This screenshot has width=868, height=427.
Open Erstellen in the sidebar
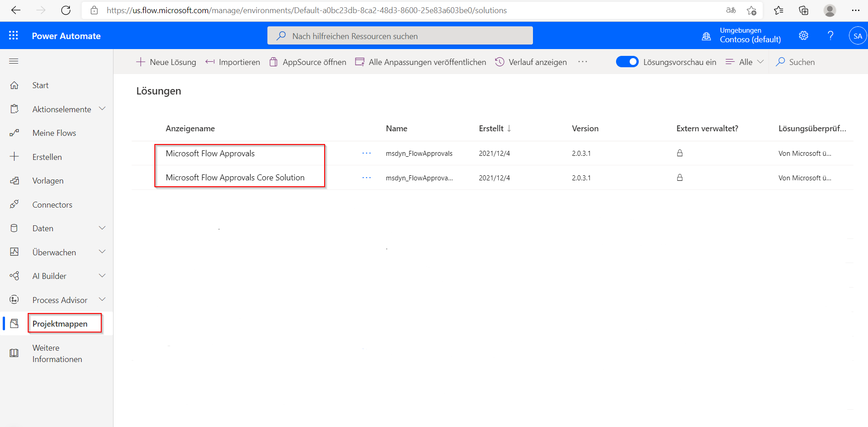(47, 157)
